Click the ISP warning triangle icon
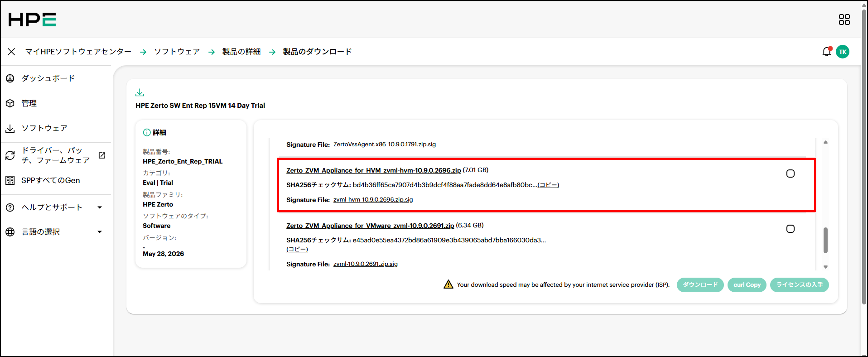 click(448, 284)
